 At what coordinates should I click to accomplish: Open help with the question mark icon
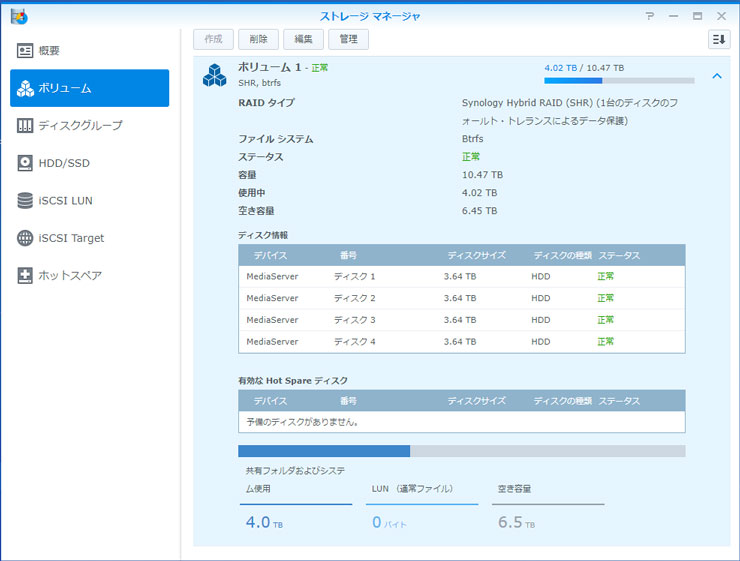tap(650, 16)
